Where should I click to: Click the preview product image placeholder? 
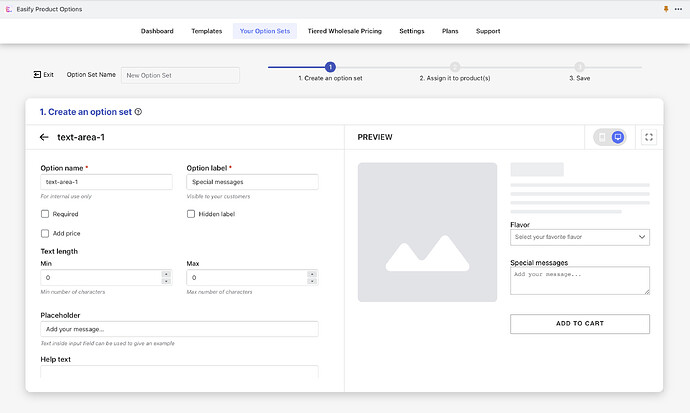click(427, 232)
